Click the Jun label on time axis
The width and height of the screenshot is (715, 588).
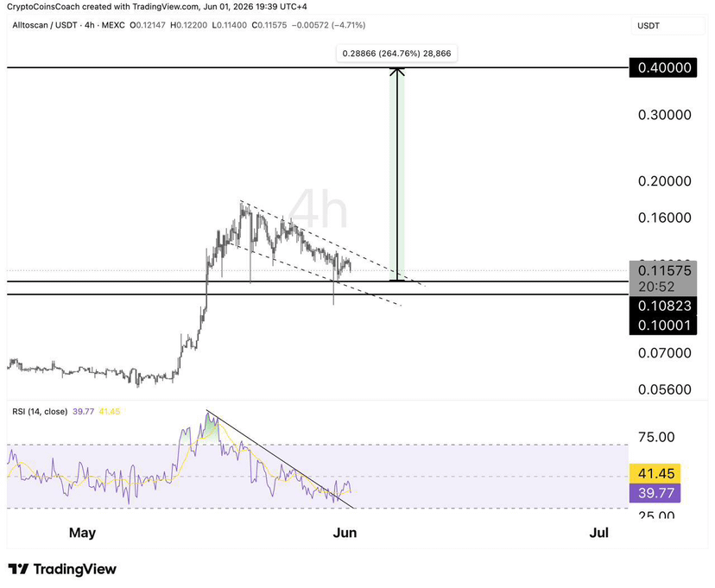345,533
